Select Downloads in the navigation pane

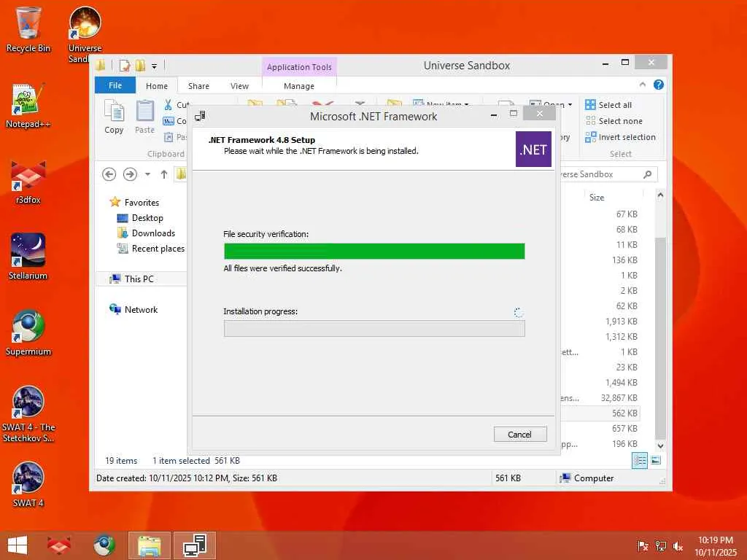pyautogui.click(x=146, y=233)
